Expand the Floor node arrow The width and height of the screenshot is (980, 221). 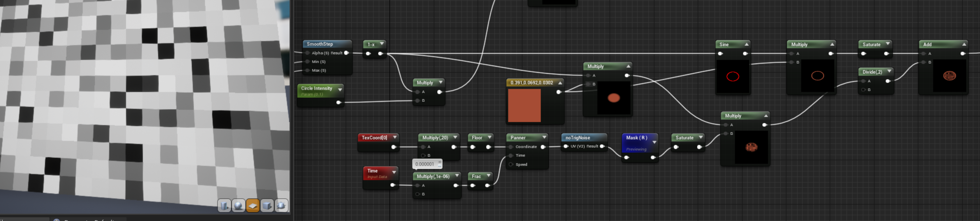(489, 137)
